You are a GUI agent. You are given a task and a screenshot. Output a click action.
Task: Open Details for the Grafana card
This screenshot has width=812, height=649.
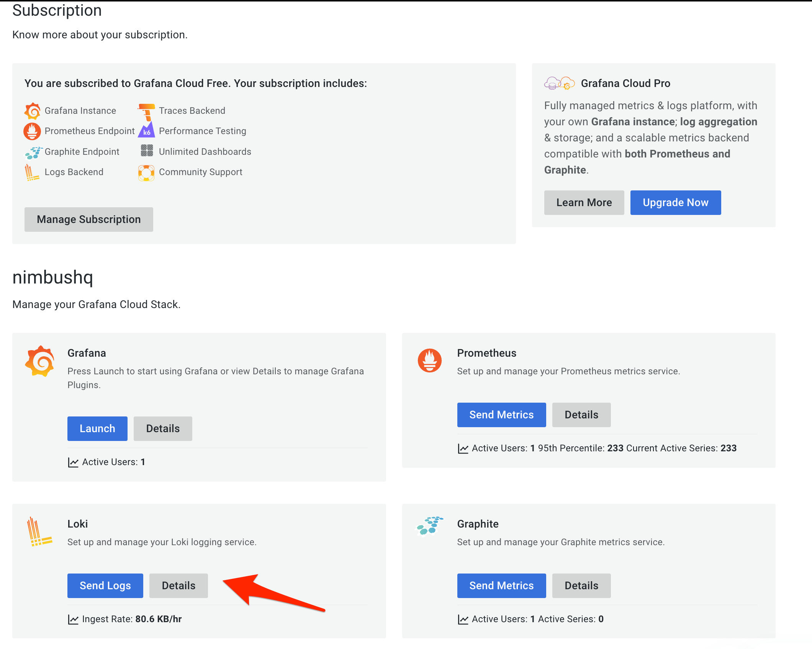[163, 429]
